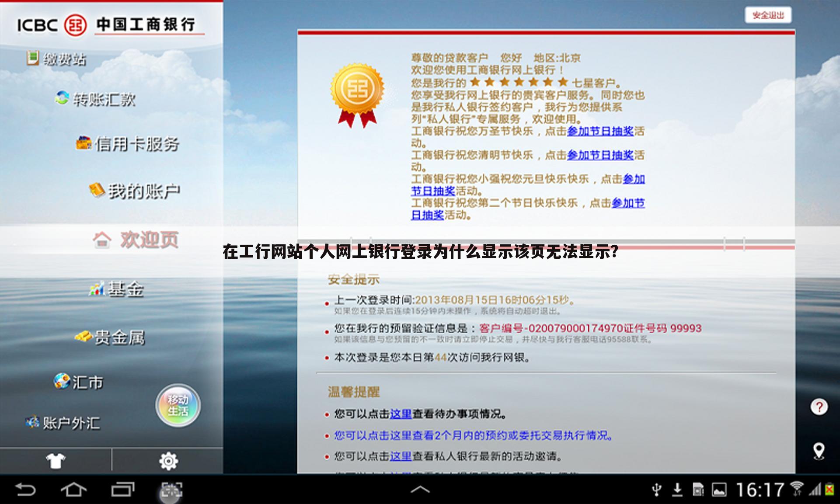Image resolution: width=840 pixels, height=504 pixels.
Task: Click 这里 link for 私人银行最新的活动邀请
Action: (401, 456)
